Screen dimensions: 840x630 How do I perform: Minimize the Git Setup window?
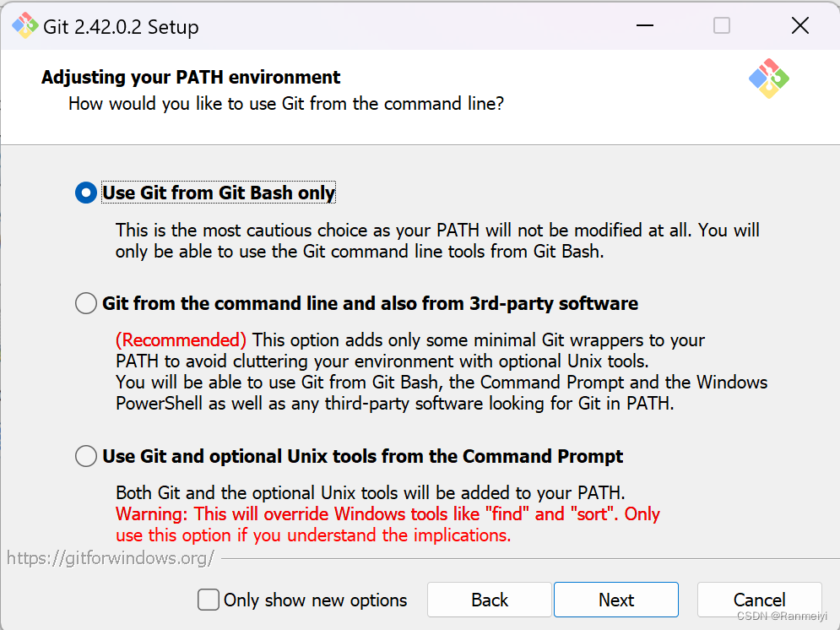(644, 25)
